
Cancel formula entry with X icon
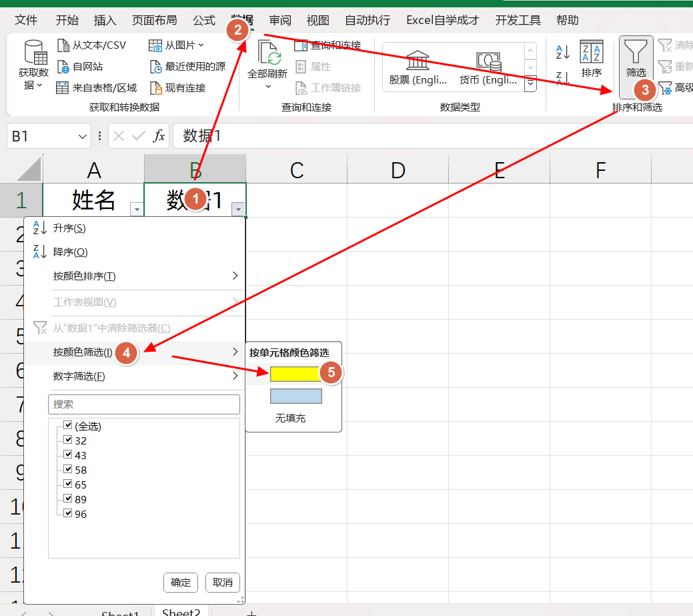pyautogui.click(x=119, y=135)
